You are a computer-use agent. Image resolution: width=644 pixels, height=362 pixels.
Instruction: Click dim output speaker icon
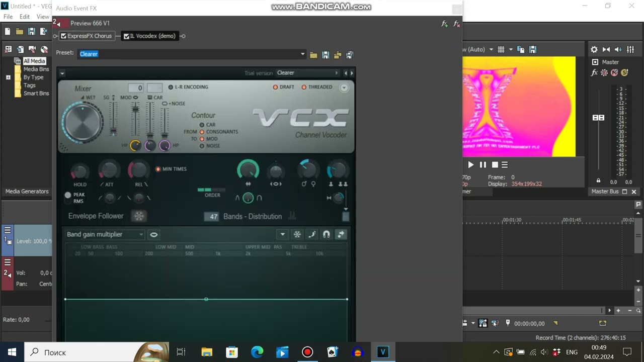click(x=618, y=49)
